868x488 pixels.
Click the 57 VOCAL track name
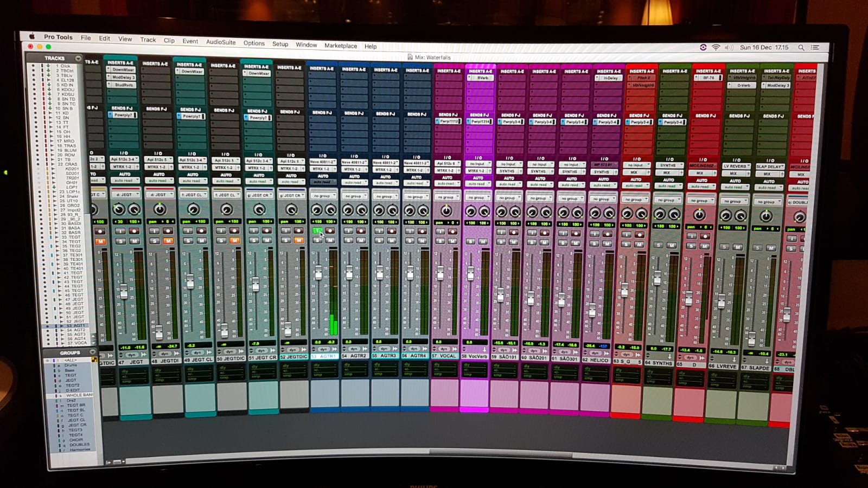pyautogui.click(x=445, y=356)
